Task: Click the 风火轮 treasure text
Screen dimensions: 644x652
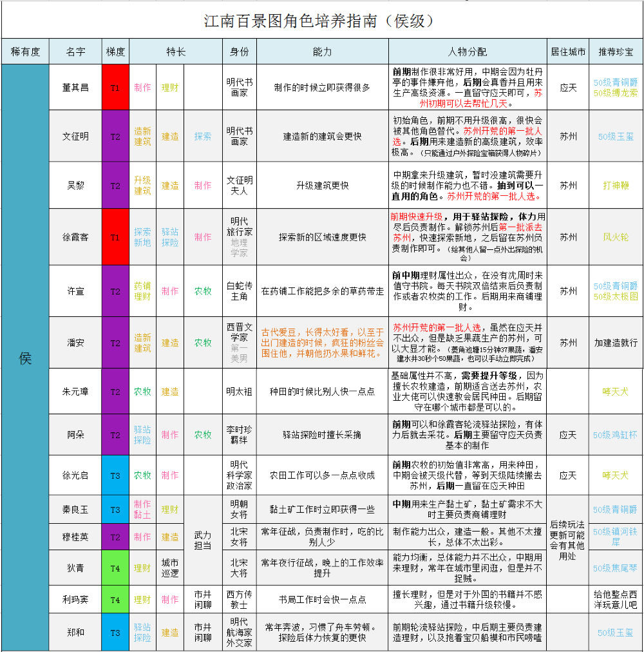Action: click(x=616, y=237)
